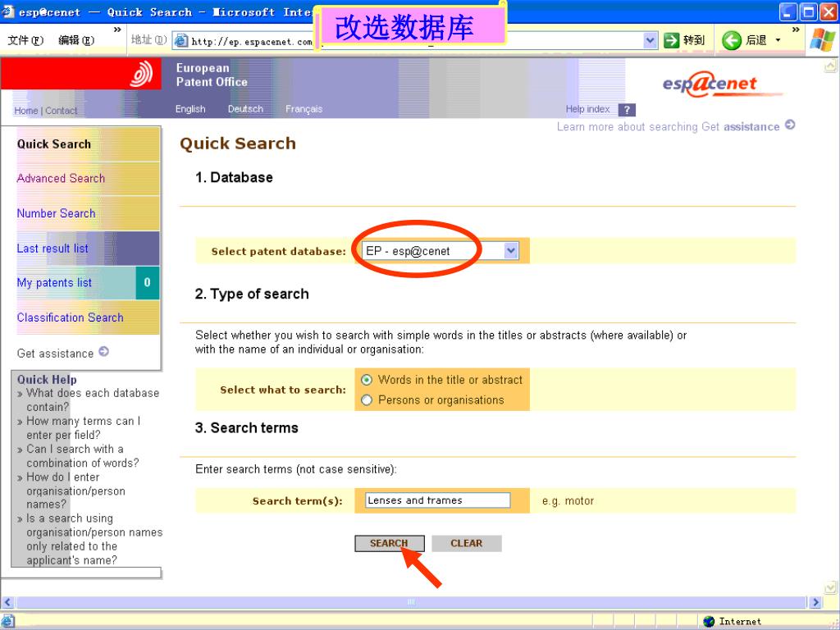This screenshot has width=840, height=630.
Task: Open How do I enter organisation/person names help
Action: (75, 491)
